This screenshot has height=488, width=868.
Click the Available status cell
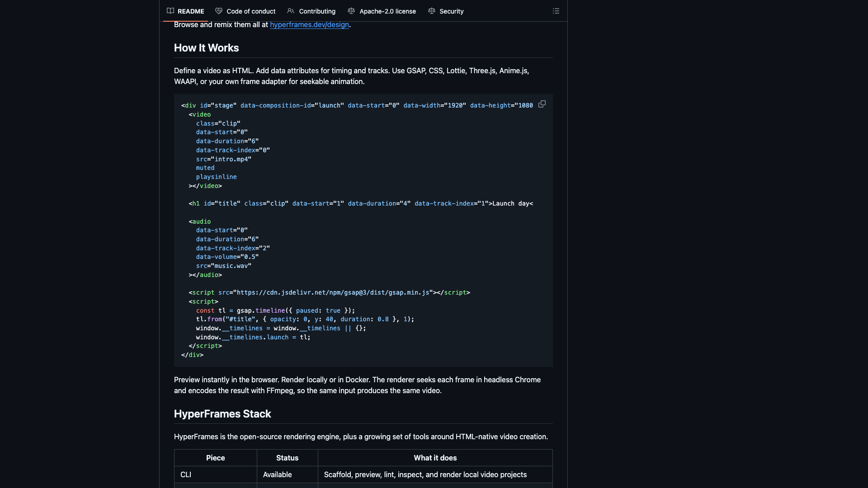(x=288, y=474)
